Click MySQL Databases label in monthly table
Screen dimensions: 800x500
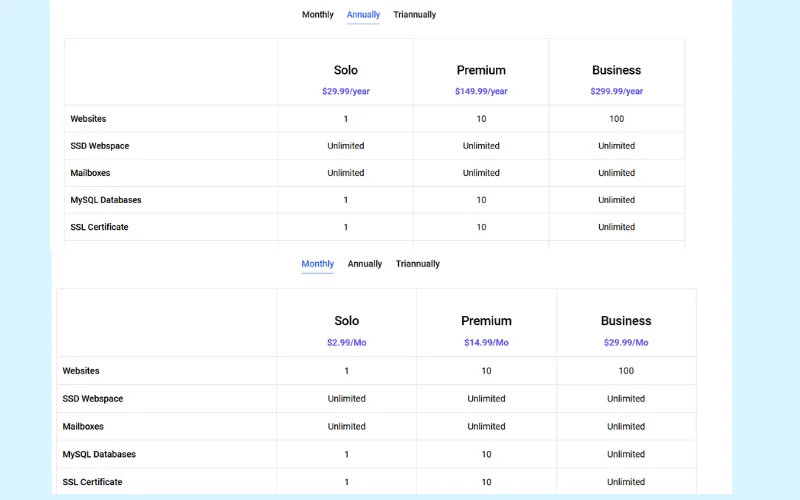[99, 454]
